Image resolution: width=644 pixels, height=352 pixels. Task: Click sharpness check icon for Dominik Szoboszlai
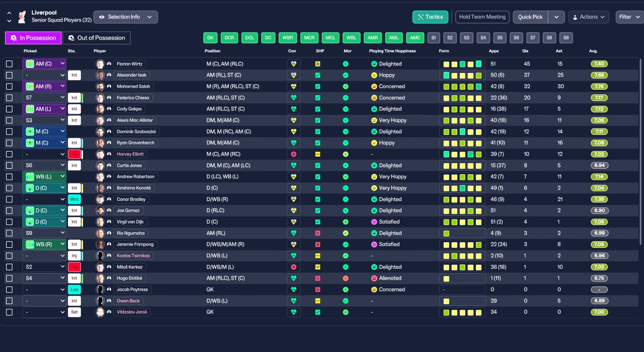coord(317,131)
